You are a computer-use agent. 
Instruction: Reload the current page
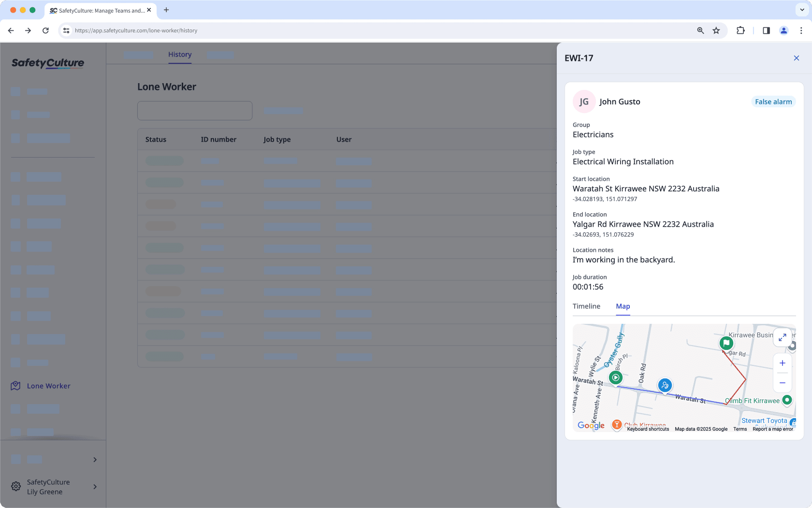pyautogui.click(x=45, y=30)
